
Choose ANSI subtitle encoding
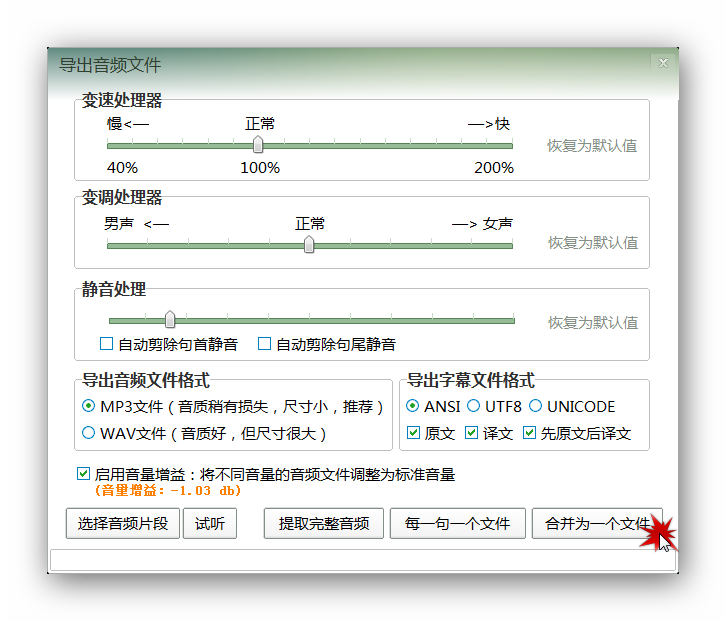[413, 406]
